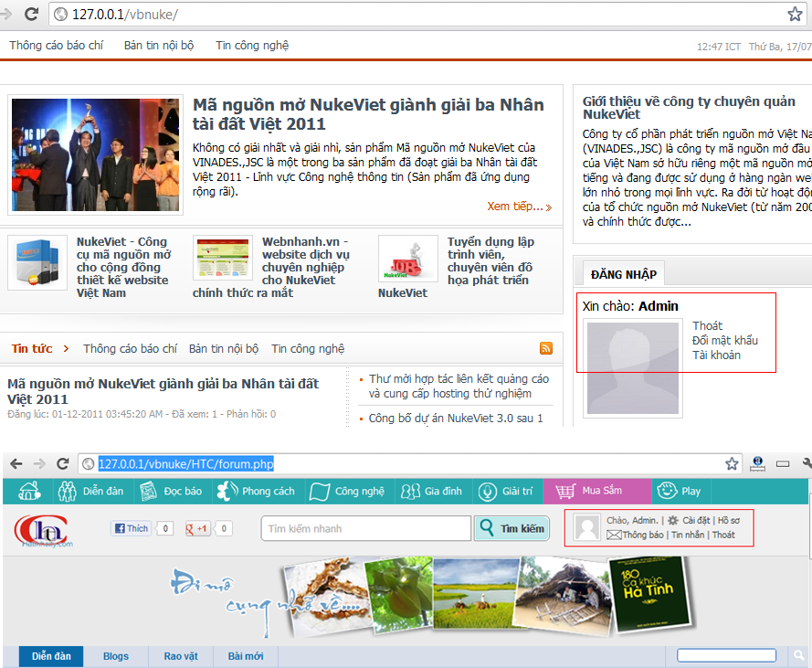Open Thư mời hợp tác liên kết quảng cáo

pyautogui.click(x=459, y=386)
